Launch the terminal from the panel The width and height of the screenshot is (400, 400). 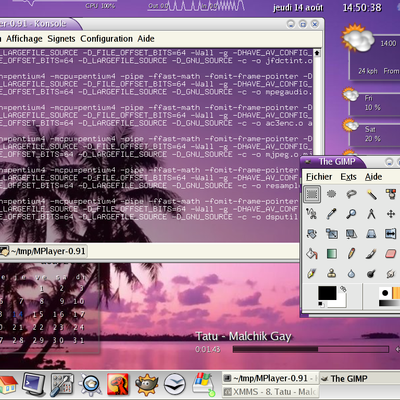click(34, 384)
